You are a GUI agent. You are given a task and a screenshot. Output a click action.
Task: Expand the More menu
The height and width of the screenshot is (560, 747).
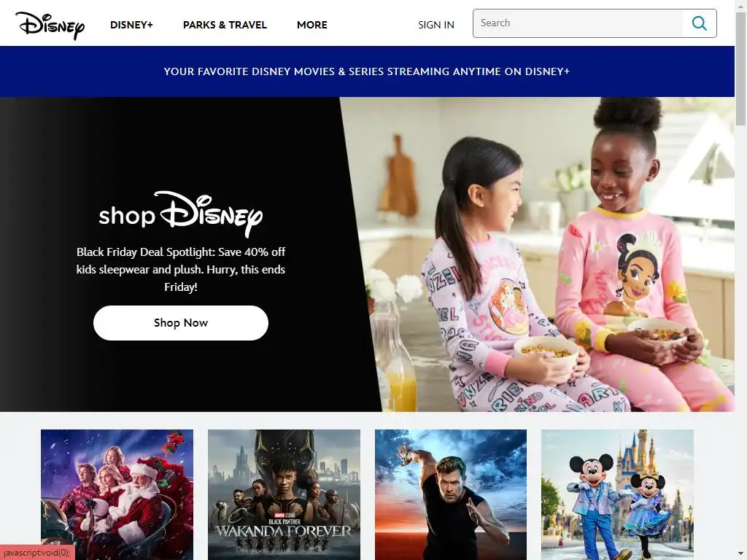coord(312,25)
